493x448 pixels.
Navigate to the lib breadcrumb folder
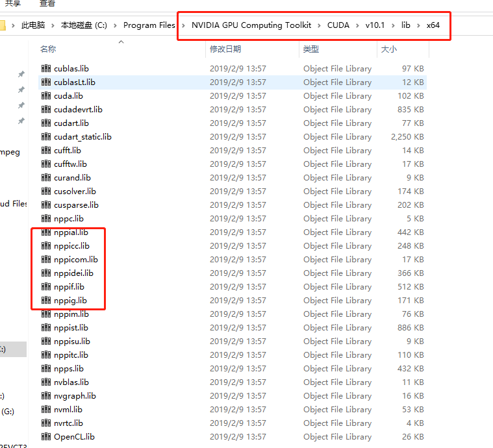tap(405, 25)
